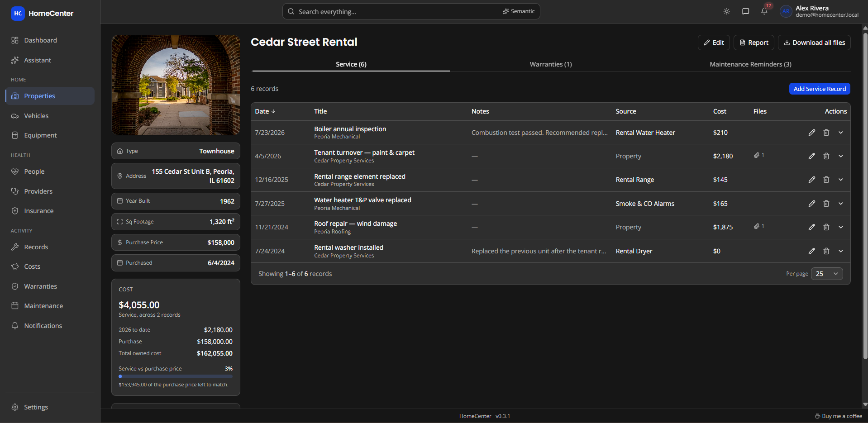The image size is (868, 423).
Task: Open the chat messages icon
Action: pyautogui.click(x=746, y=11)
